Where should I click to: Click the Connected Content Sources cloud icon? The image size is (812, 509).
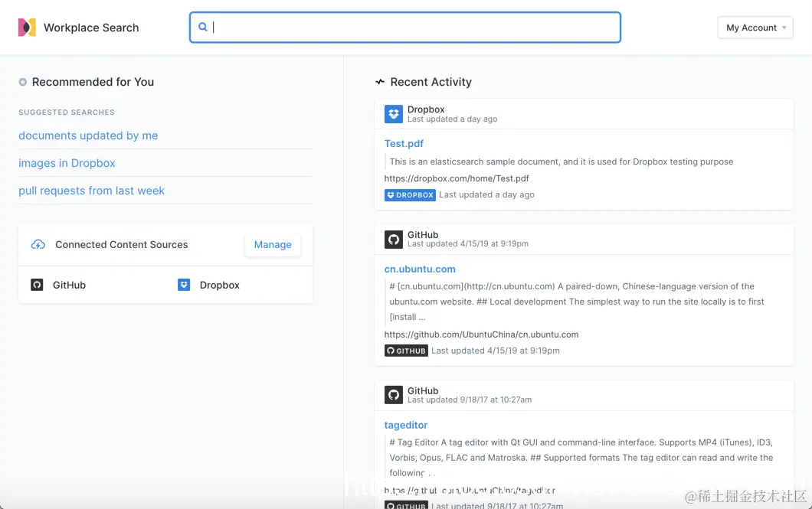[x=38, y=245]
